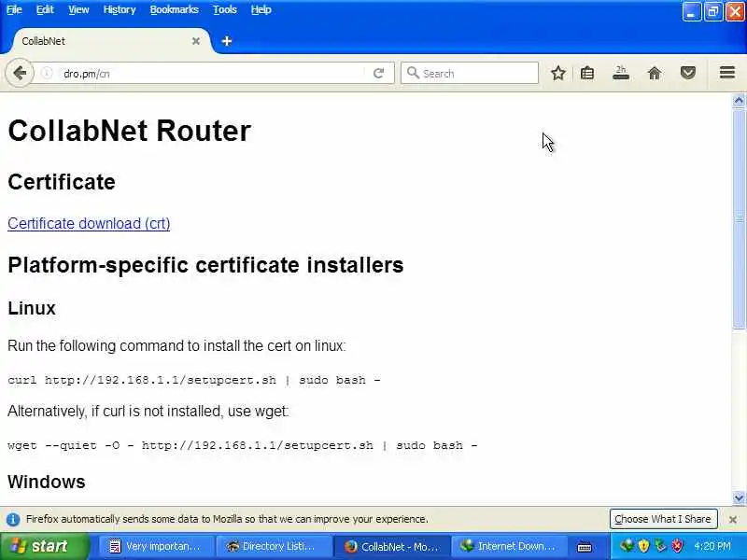The height and width of the screenshot is (560, 747).
Task: Dismiss the Firefox data notification bar
Action: 733,519
